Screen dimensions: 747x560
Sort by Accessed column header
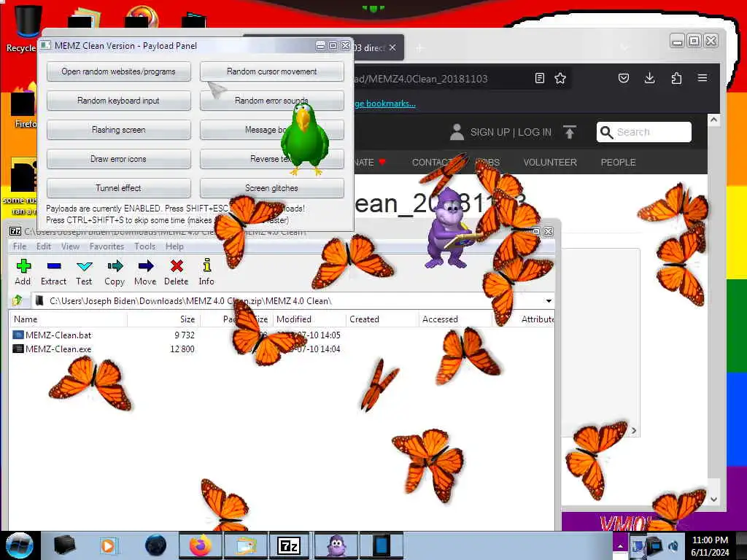[x=455, y=319]
